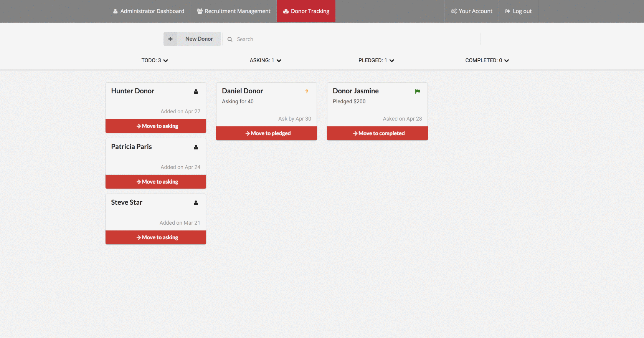Move Donor Jasmine to completed
644x338 pixels.
tap(377, 133)
